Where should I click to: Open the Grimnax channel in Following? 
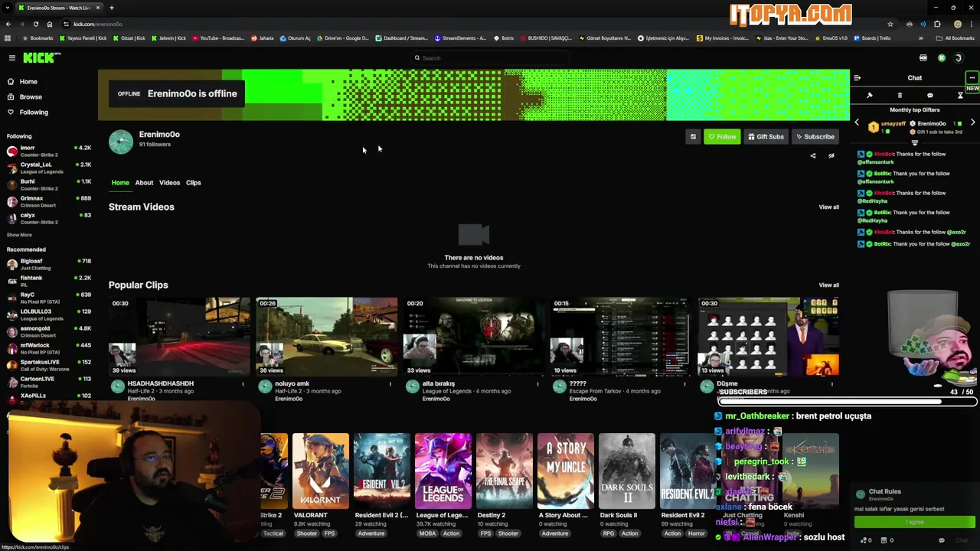pyautogui.click(x=47, y=202)
